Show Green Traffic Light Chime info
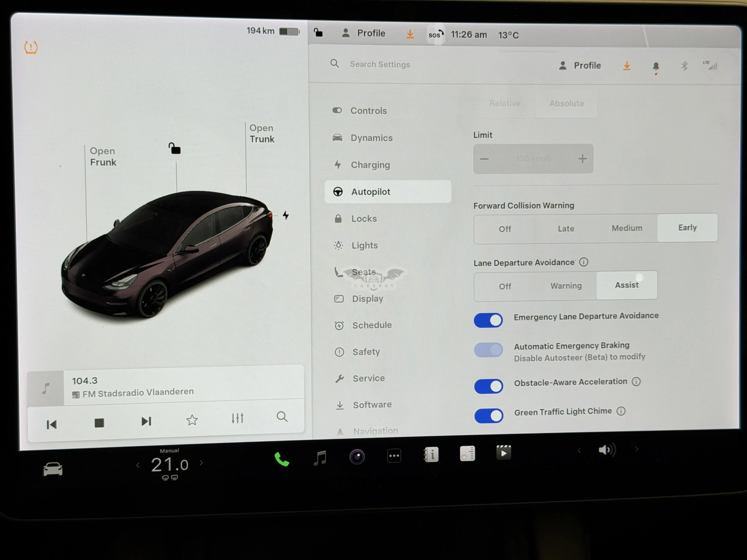 pos(621,411)
